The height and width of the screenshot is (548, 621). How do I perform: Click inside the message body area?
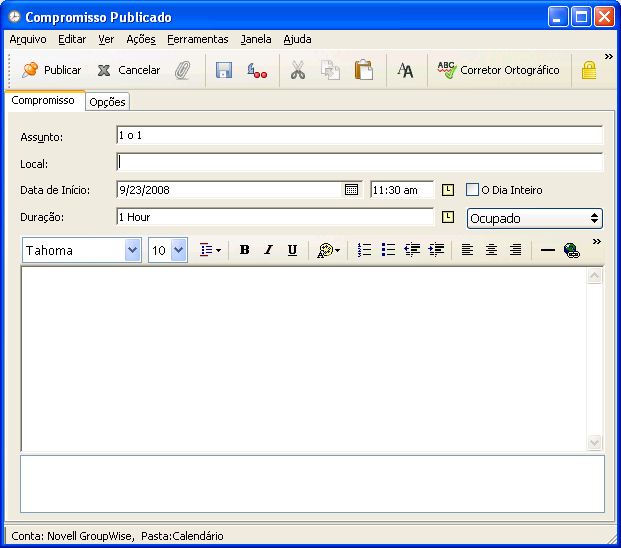click(304, 359)
